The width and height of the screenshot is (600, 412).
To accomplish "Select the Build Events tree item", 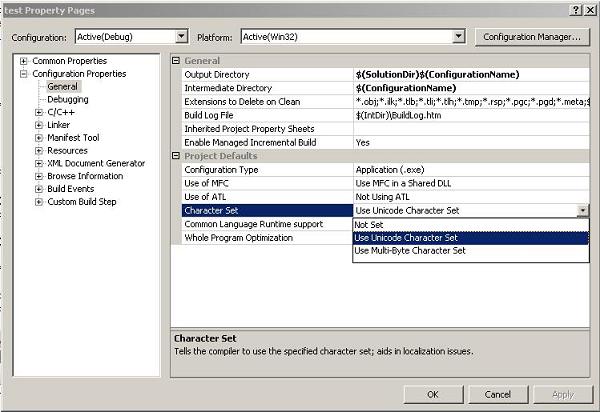I will point(71,189).
